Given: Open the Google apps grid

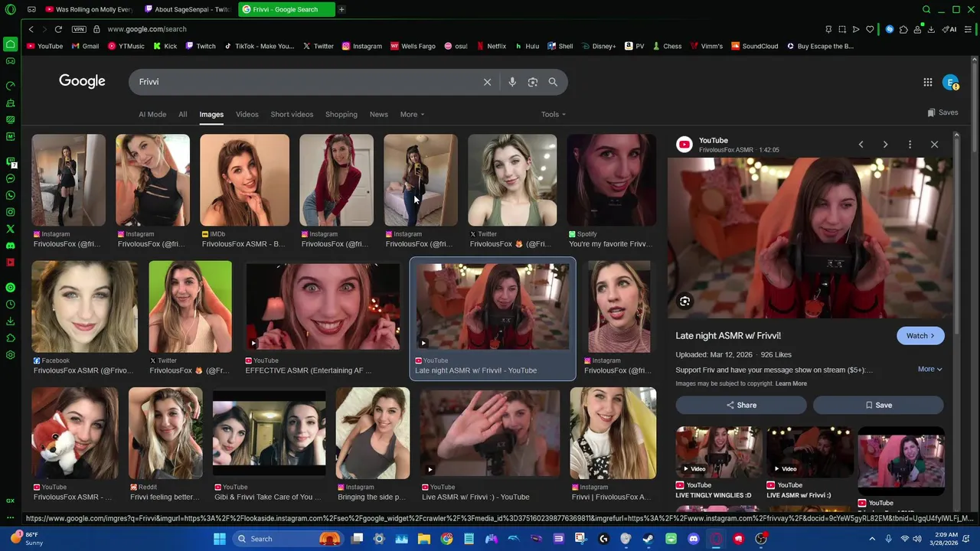Looking at the screenshot, I should pyautogui.click(x=927, y=82).
